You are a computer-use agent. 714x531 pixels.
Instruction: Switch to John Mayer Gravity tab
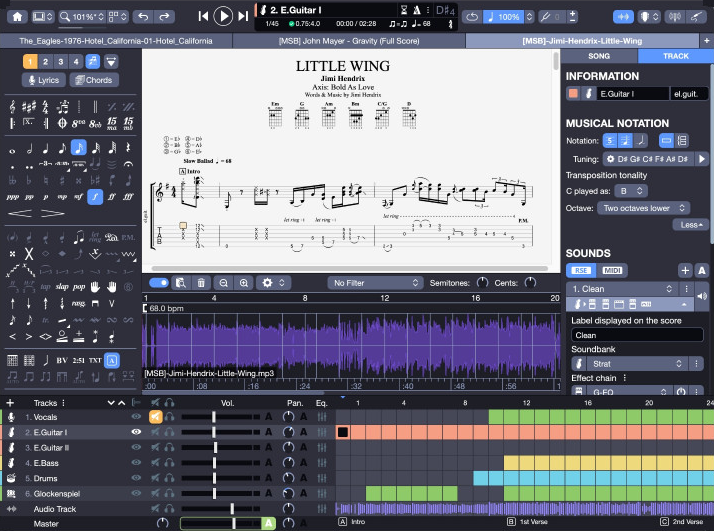point(349,41)
